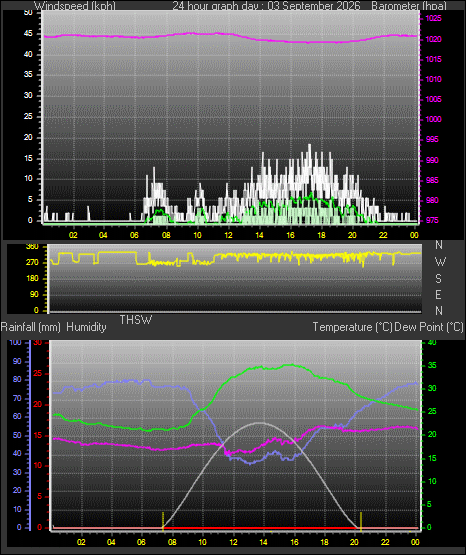Click the 18 hour tick on the lower graph
This screenshot has height=555, width=466.
coord(324,542)
